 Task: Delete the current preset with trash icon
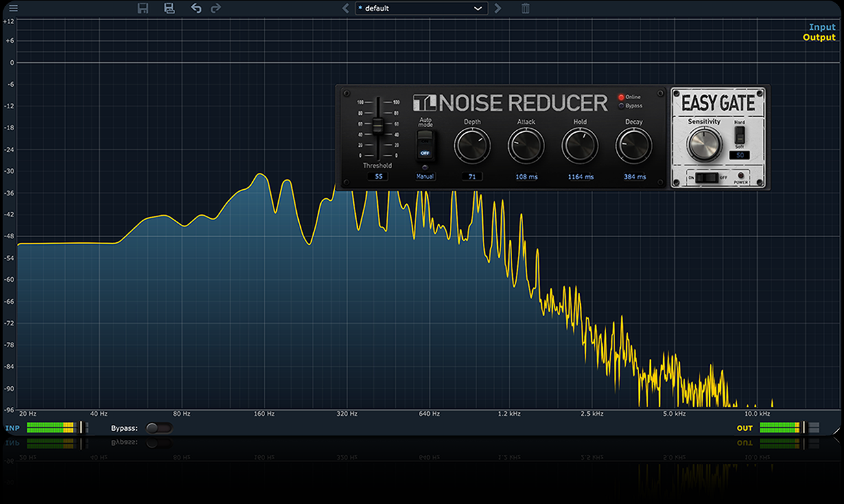[525, 8]
